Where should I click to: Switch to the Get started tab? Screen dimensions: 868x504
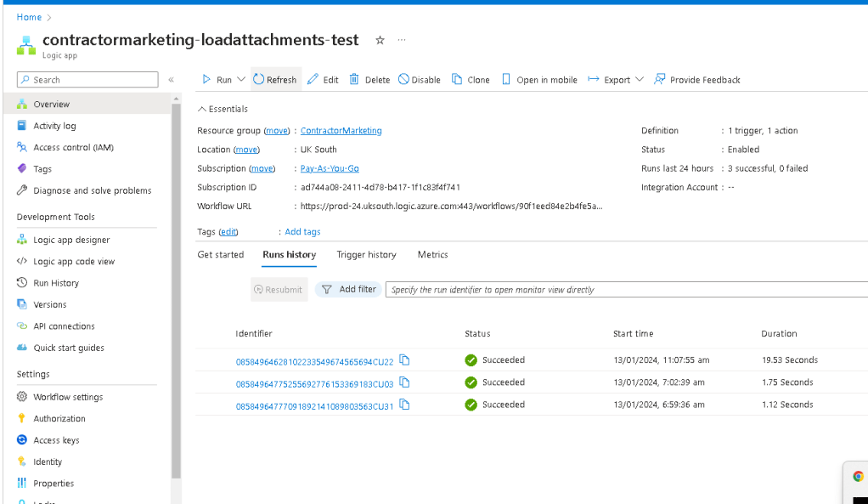pyautogui.click(x=220, y=255)
